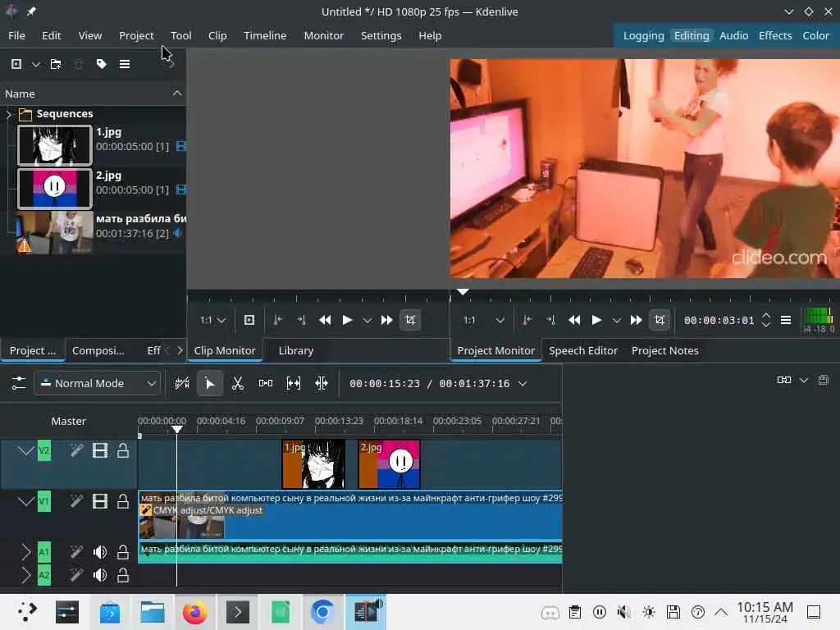840x630 pixels.
Task: Toggle V1 track video visibility film icon
Action: 99,501
